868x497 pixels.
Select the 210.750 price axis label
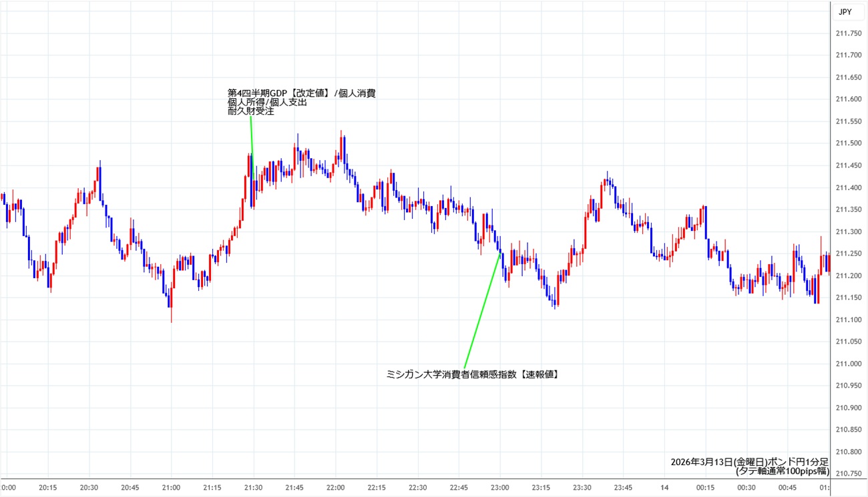848,474
